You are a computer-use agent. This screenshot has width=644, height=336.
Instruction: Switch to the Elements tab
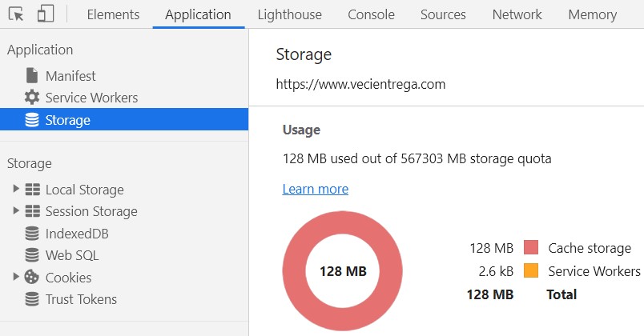(113, 14)
